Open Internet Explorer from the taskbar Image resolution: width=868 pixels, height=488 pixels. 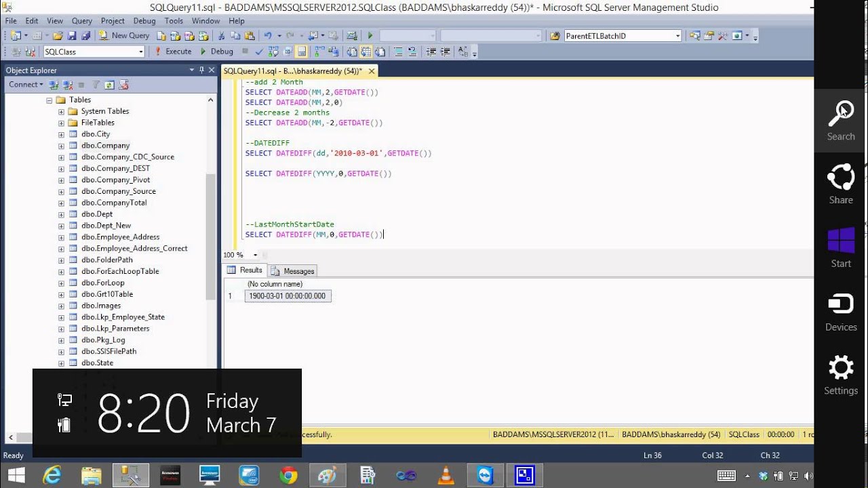pyautogui.click(x=52, y=474)
